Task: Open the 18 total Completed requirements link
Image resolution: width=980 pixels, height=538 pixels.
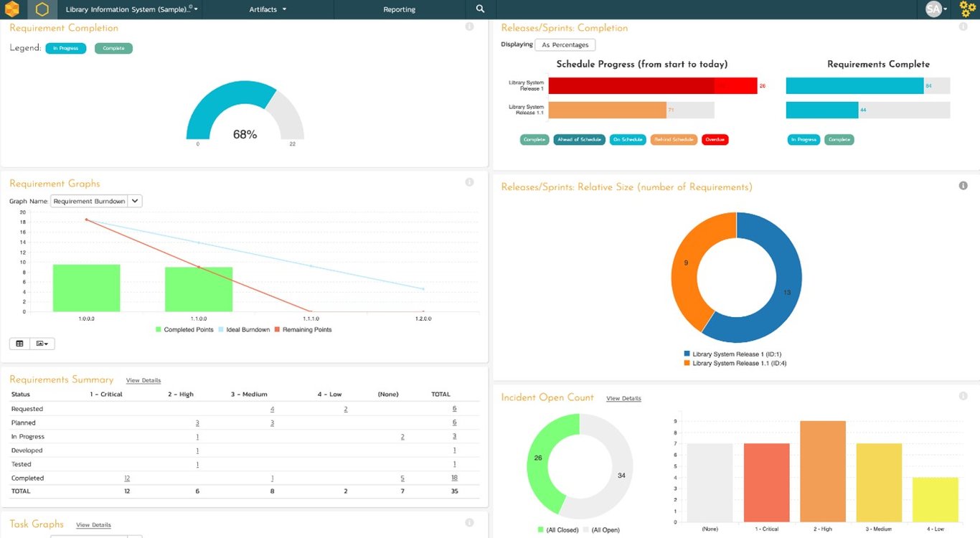Action: (x=454, y=478)
